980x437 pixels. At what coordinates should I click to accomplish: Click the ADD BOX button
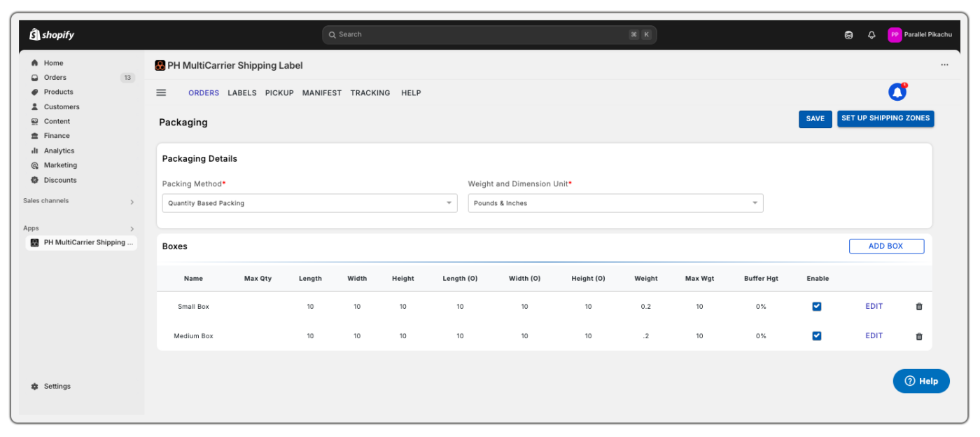point(886,247)
